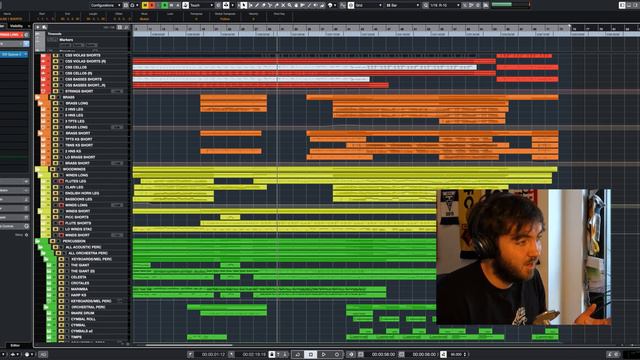Collapse the BRASS SHORT folder
Screen dimensions: 640x360
pyautogui.click(x=40, y=133)
